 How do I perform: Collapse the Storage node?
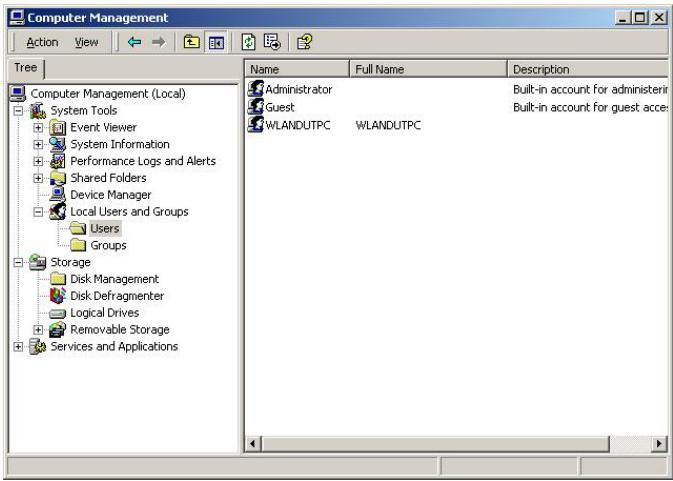coord(18,262)
